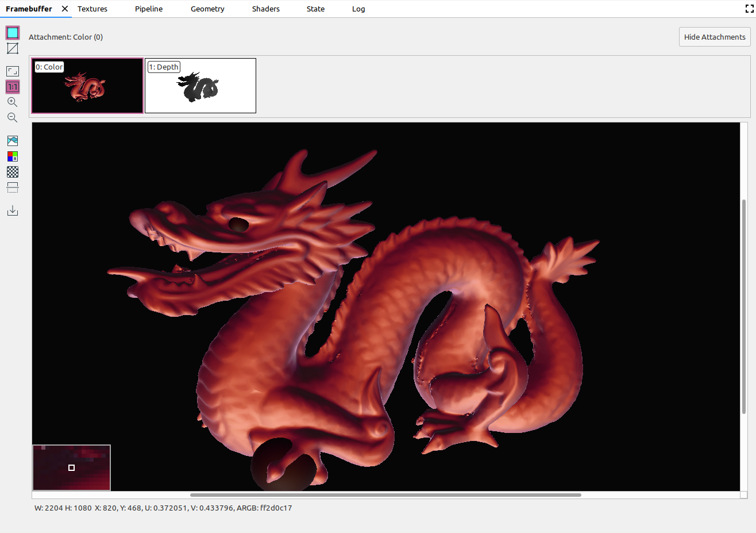The width and height of the screenshot is (756, 533).
Task: Click the zoom in magnifier
Action: tap(12, 102)
